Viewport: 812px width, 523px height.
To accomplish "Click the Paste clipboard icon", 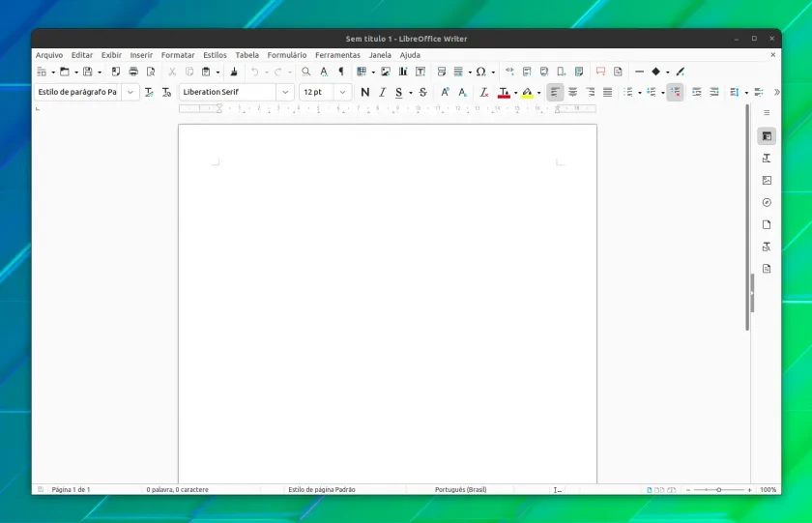I will point(206,72).
